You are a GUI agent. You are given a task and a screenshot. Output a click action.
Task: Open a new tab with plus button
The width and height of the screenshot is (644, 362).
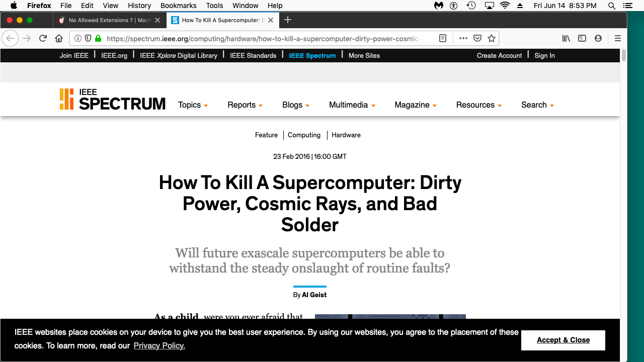coord(288,20)
